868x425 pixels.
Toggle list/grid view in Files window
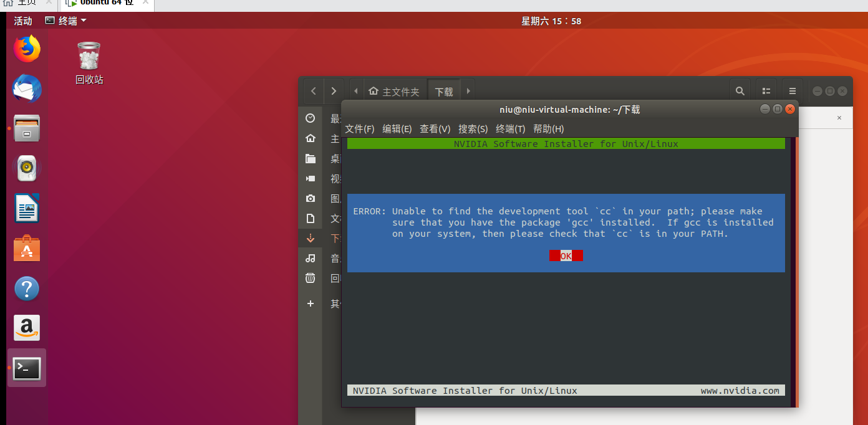(x=766, y=91)
